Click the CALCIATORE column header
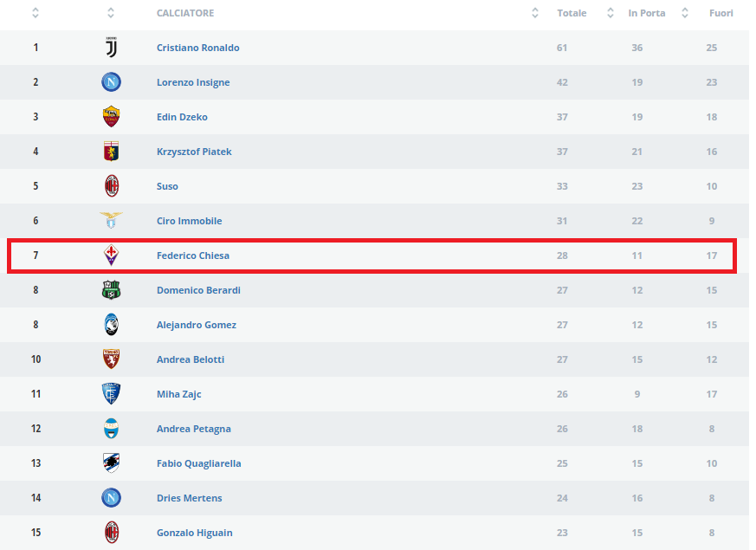The width and height of the screenshot is (756, 550). click(x=185, y=13)
